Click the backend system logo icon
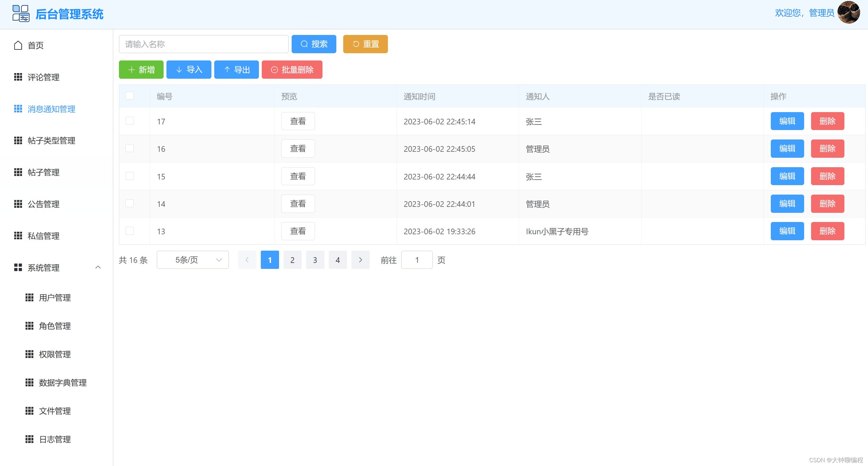Image resolution: width=868 pixels, height=466 pixels. 21,14
